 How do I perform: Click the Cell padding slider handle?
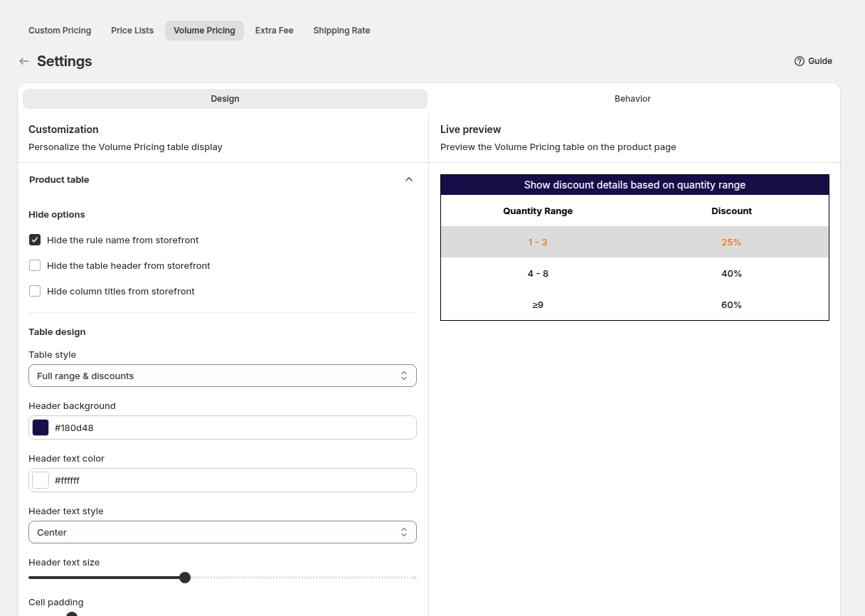click(x=72, y=614)
